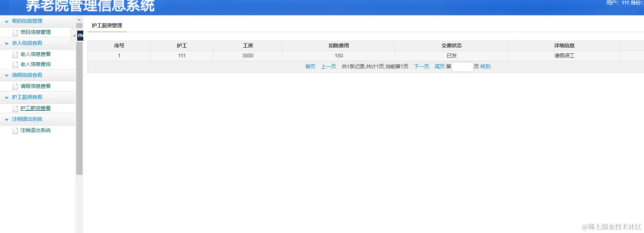Select the 护工薪资查看 section header
Image resolution: width=644 pixels, height=233 pixels.
[x=27, y=97]
